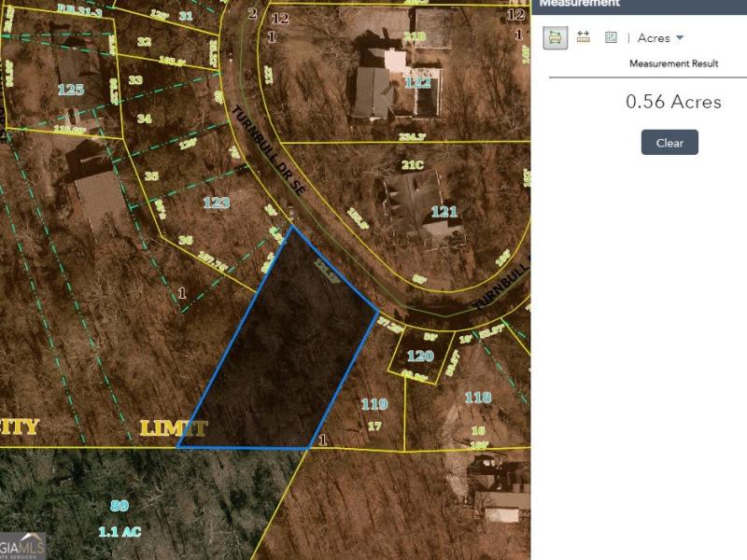Activate the location coordinates tool
This screenshot has height=560, width=747.
coord(611,37)
